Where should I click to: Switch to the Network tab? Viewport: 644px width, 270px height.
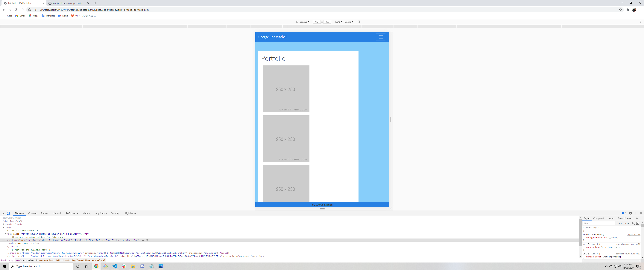pos(57,213)
